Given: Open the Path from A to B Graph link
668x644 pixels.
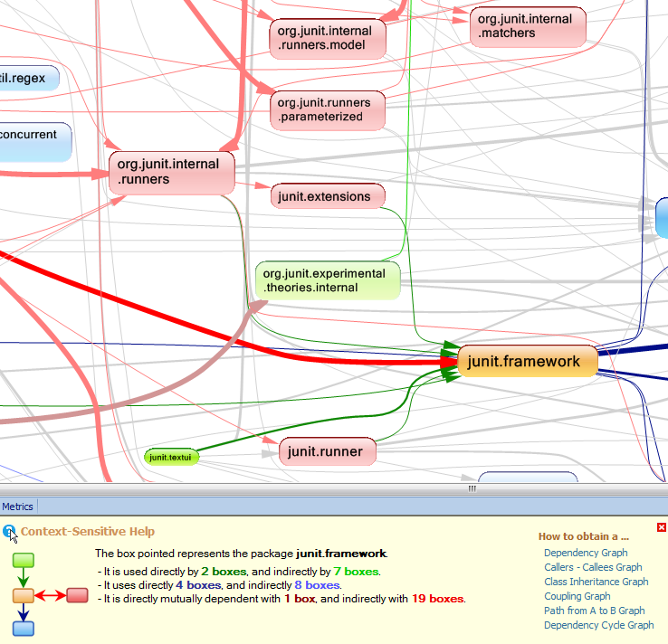Looking at the screenshot, I should [595, 611].
